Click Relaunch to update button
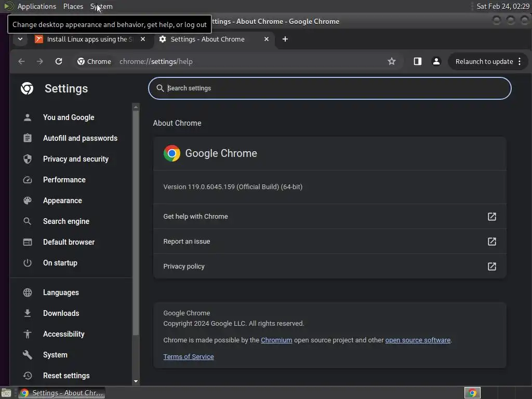Image resolution: width=532 pixels, height=399 pixels. tap(484, 61)
